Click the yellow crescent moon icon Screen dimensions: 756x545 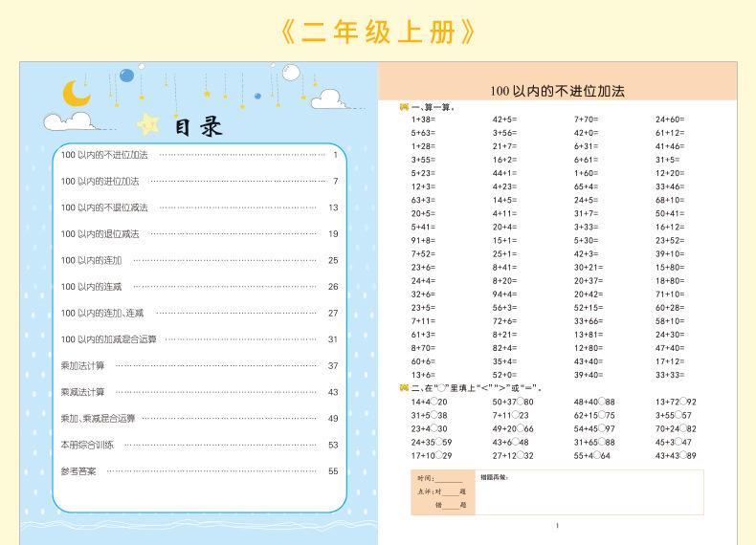click(76, 93)
